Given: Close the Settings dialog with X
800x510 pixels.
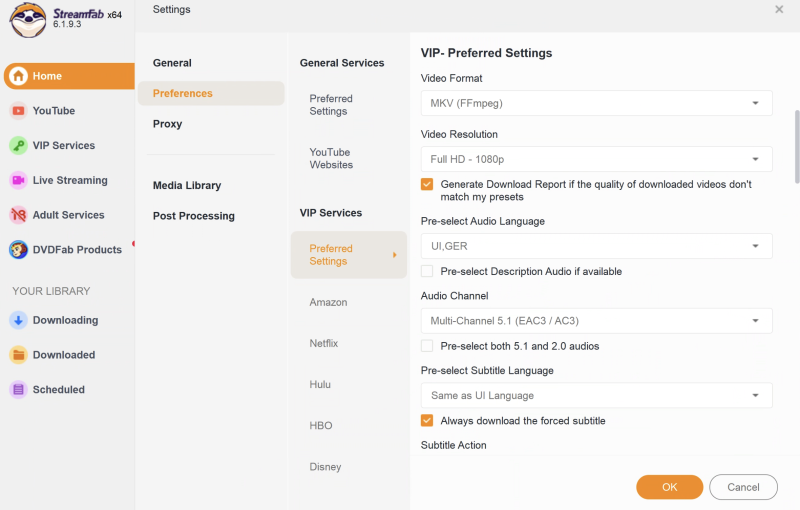Looking at the screenshot, I should pyautogui.click(x=779, y=9).
